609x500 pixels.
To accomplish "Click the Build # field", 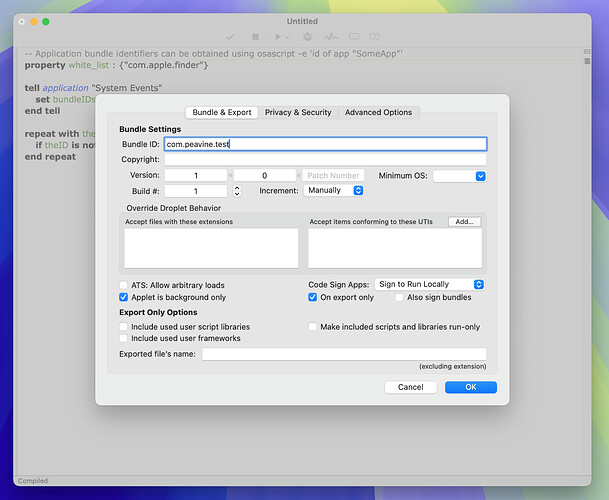I will 196,191.
